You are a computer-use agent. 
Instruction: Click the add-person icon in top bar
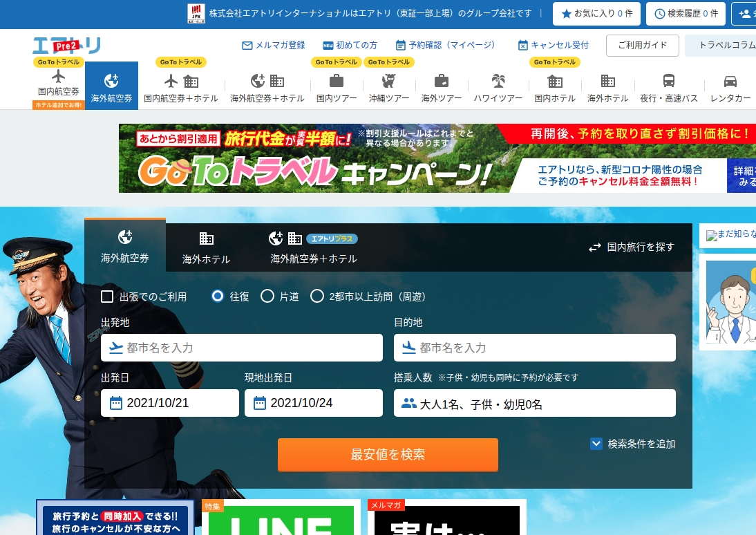(x=744, y=14)
